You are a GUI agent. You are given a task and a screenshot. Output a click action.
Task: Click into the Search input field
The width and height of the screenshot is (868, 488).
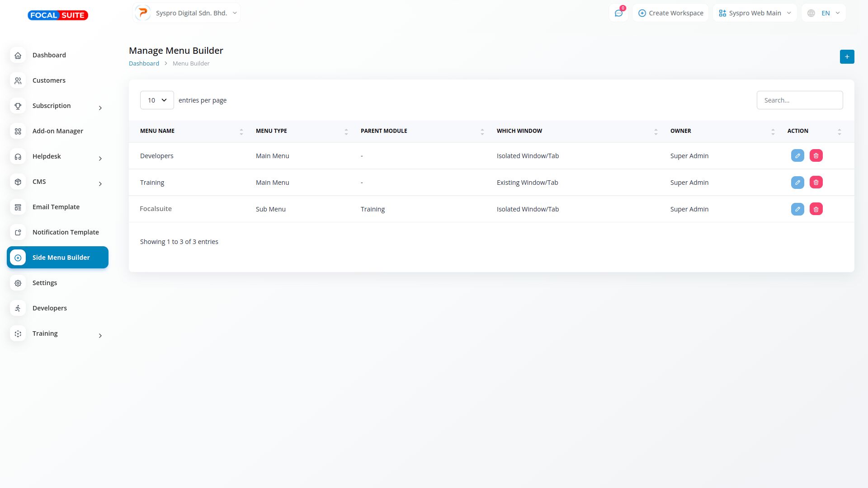(x=799, y=100)
